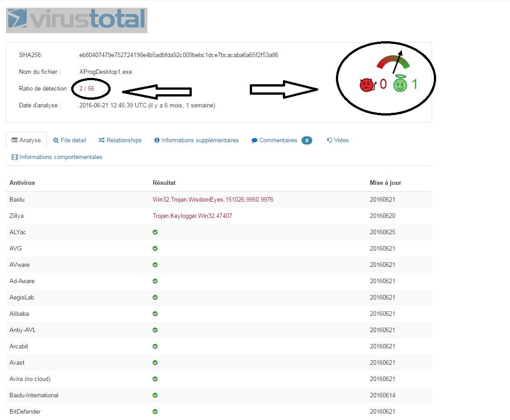Click the green check for Ad-Aware
510x420 pixels.
pyautogui.click(x=155, y=281)
